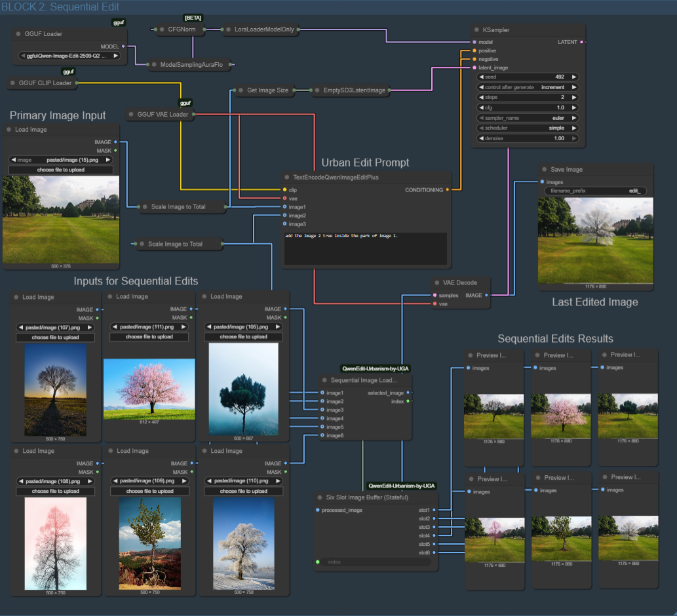The image size is (677, 616).
Task: Toggle collapse dot on the Save Image node
Action: (543, 170)
